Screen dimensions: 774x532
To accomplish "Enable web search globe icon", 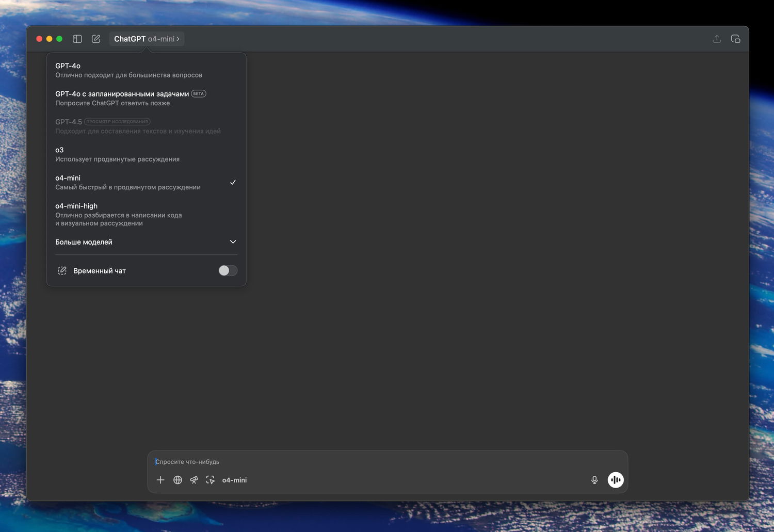I will coord(178,480).
